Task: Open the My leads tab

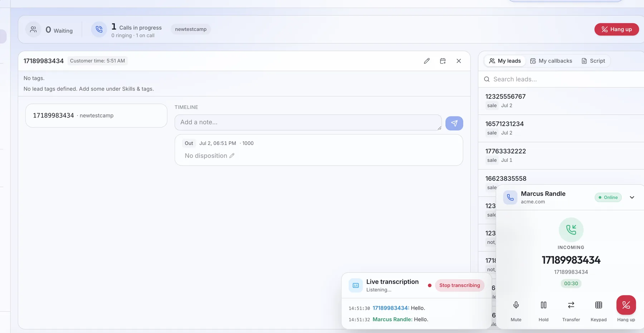Action: (x=505, y=61)
